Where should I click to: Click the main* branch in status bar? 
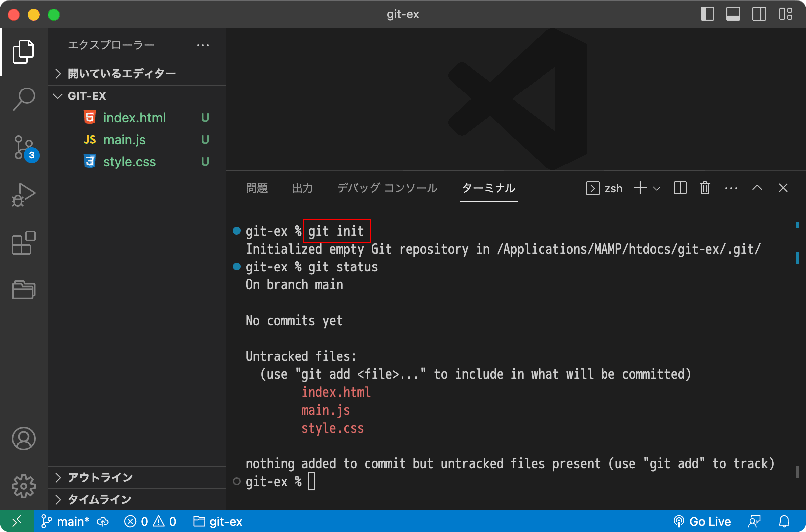[66, 521]
